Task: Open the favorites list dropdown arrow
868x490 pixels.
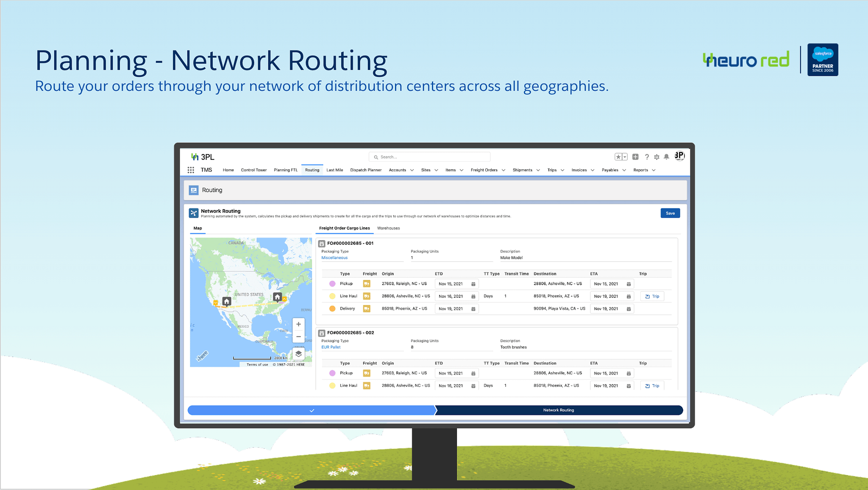Action: click(x=625, y=157)
